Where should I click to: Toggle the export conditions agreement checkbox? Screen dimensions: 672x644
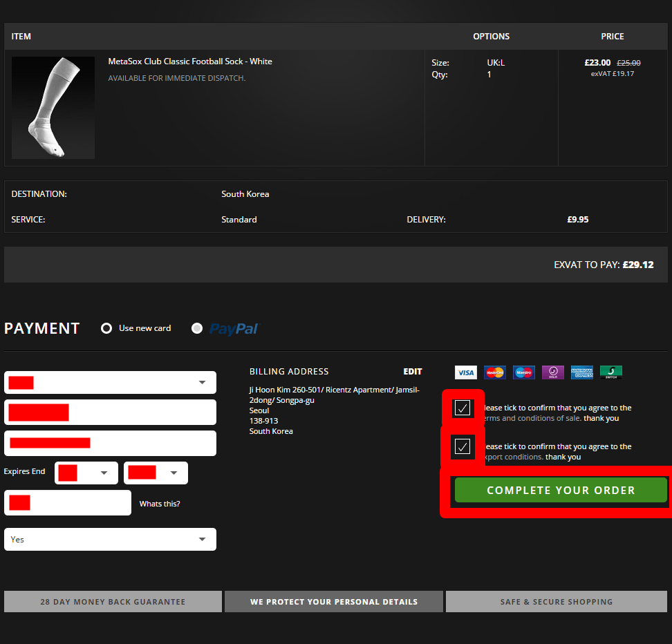pos(463,446)
